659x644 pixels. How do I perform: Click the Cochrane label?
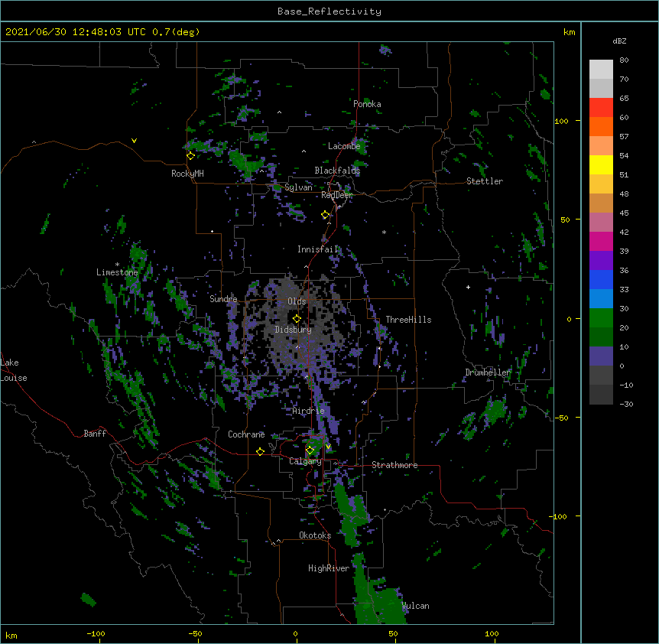coord(246,434)
